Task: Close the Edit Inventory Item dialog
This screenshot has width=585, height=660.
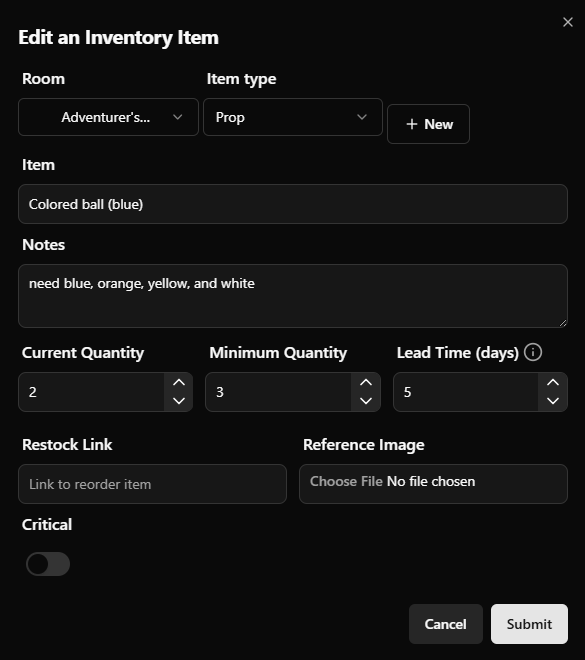Action: pos(568,22)
